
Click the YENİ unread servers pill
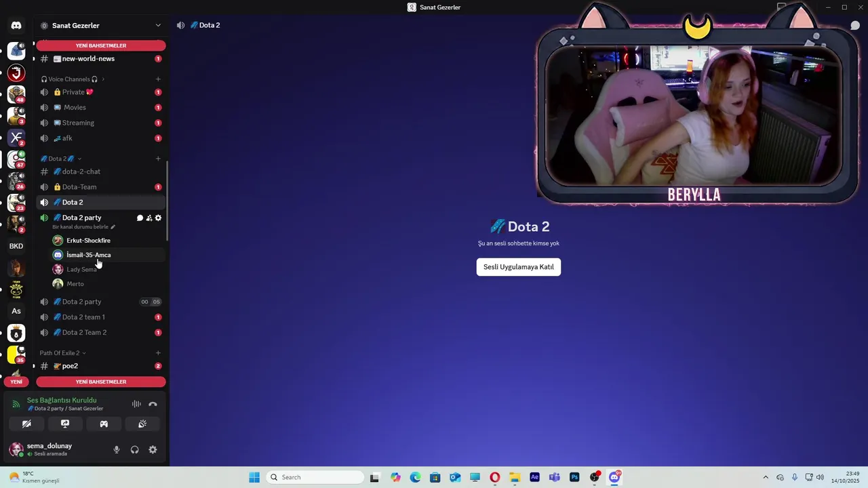(x=16, y=382)
